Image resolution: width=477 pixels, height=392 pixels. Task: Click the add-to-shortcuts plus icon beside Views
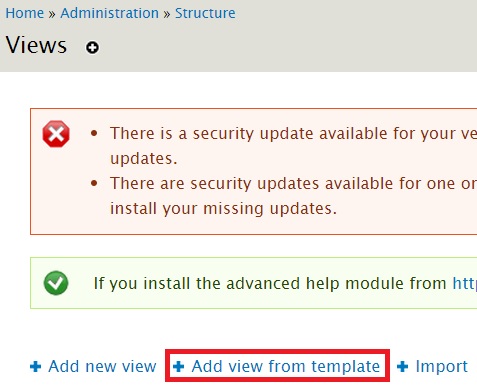click(92, 47)
